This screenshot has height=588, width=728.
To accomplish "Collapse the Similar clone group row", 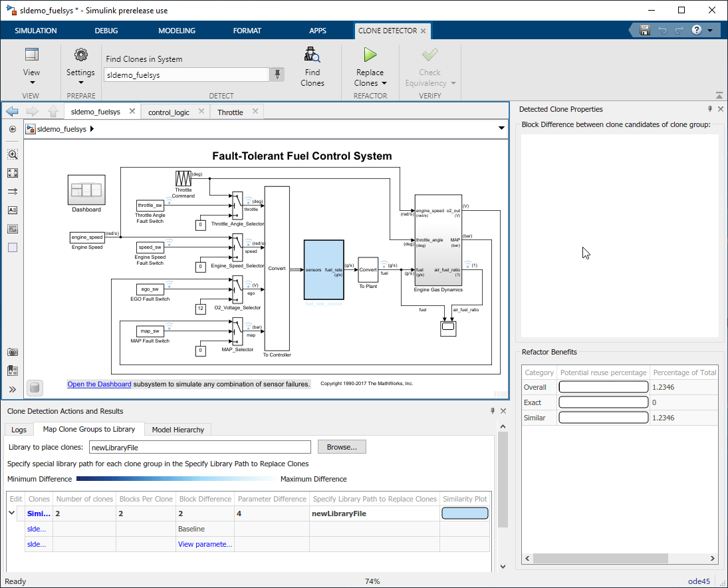I will [x=12, y=513].
